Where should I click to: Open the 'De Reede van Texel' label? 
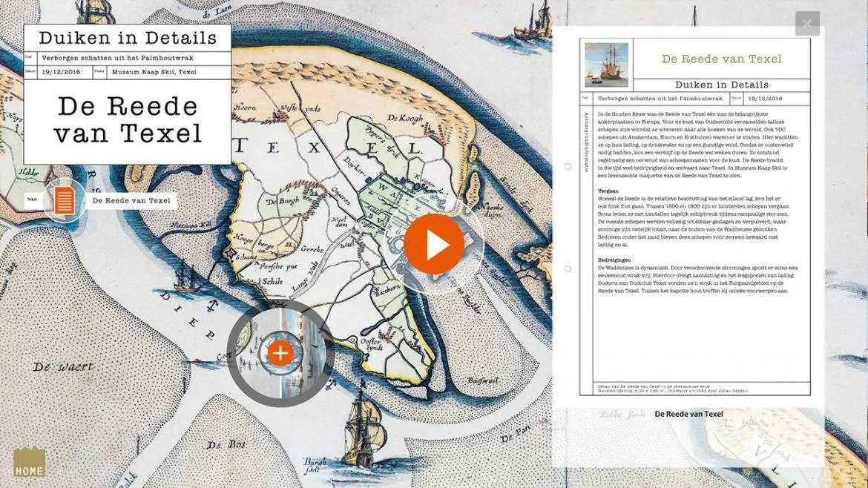(x=131, y=200)
